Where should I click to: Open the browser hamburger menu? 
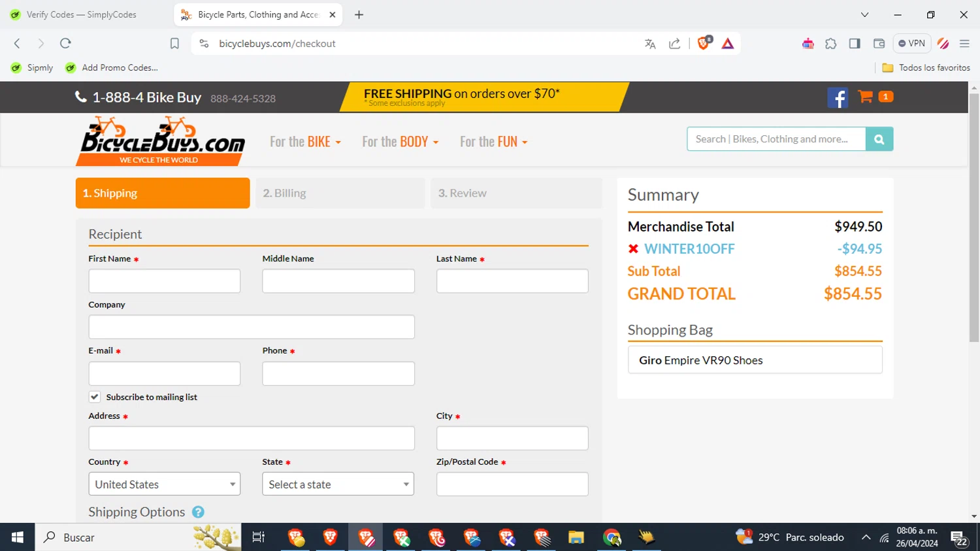(x=964, y=44)
